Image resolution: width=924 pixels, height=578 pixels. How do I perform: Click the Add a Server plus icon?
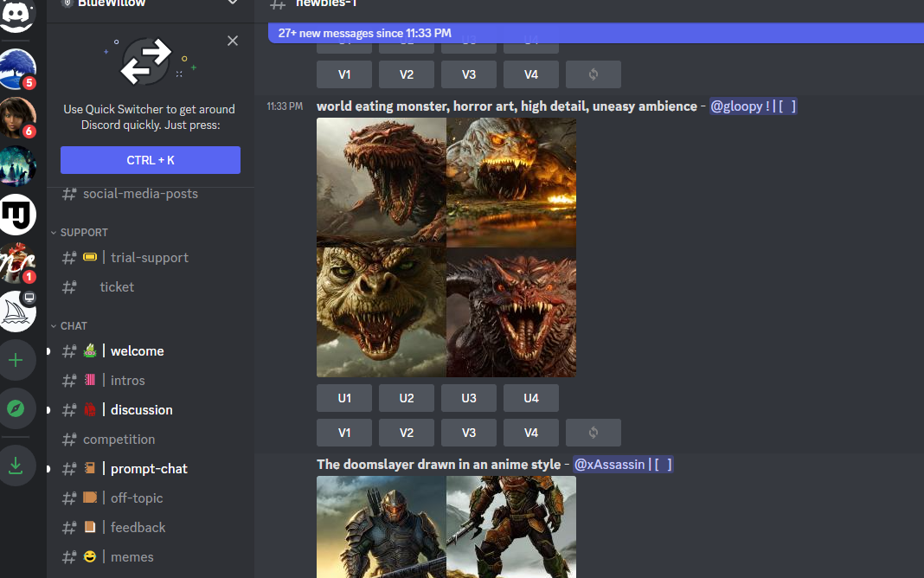pyautogui.click(x=16, y=360)
